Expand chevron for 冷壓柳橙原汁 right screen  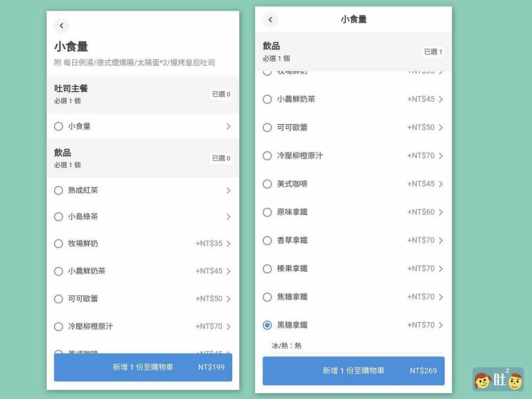(441, 155)
